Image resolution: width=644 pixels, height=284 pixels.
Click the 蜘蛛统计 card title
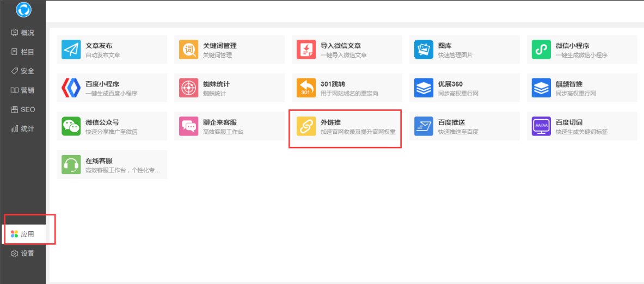(217, 84)
